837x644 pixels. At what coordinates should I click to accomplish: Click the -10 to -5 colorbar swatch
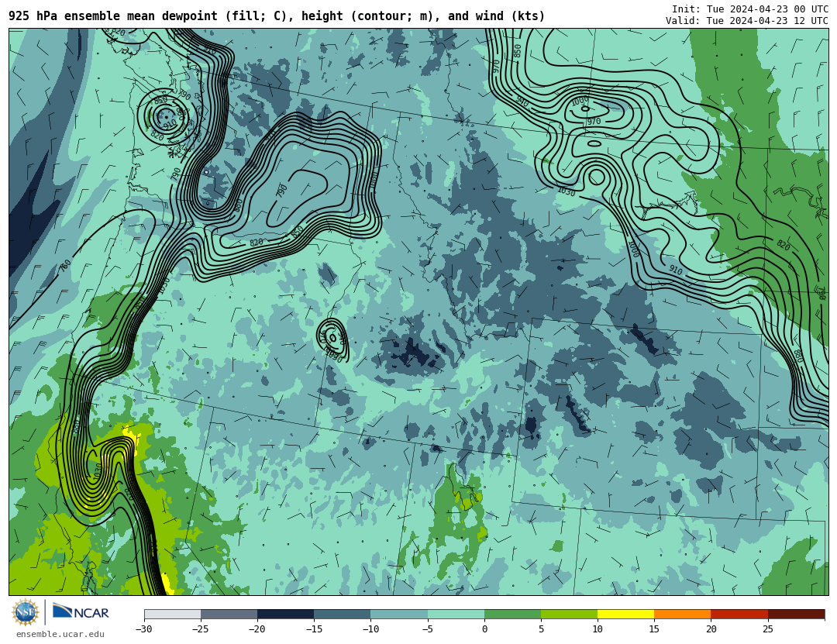point(399,614)
